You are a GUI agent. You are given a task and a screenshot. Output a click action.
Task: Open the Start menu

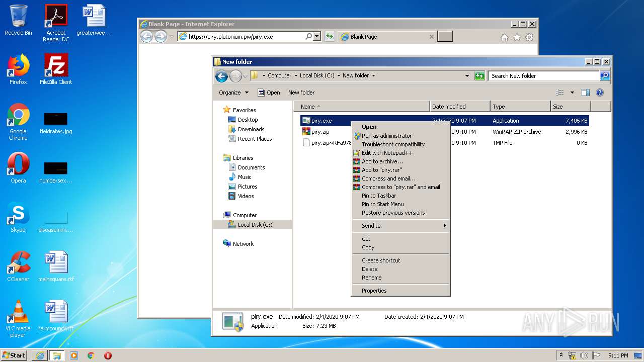(15, 355)
